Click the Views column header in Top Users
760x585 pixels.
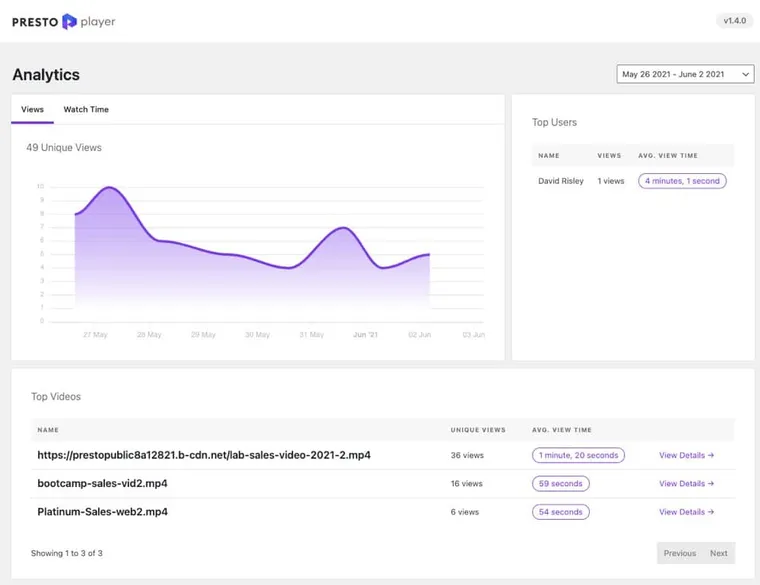click(x=609, y=156)
